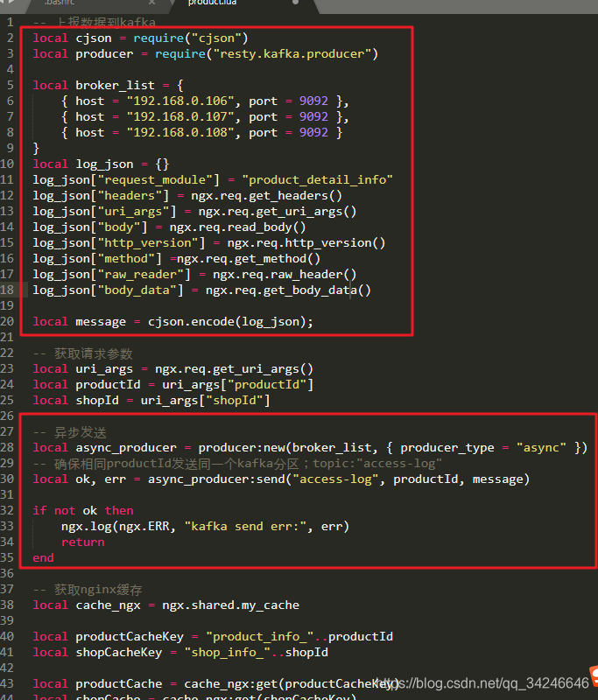
Task: Click the comment mentioning topic:"access-log"
Action: (237, 464)
